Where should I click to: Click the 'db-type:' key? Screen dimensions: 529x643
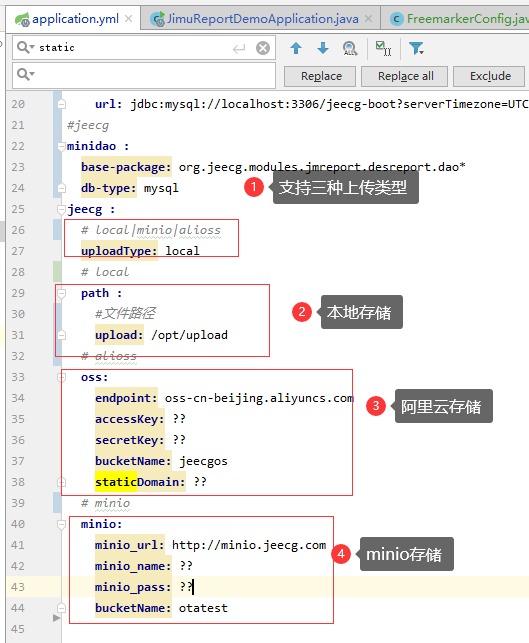108,188
